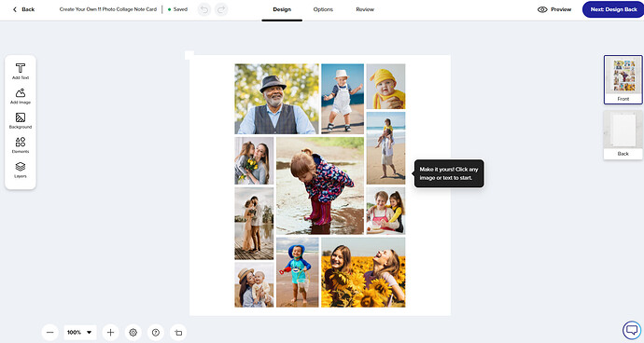Expand the 100% zoom level dropdown

[x=80, y=333]
